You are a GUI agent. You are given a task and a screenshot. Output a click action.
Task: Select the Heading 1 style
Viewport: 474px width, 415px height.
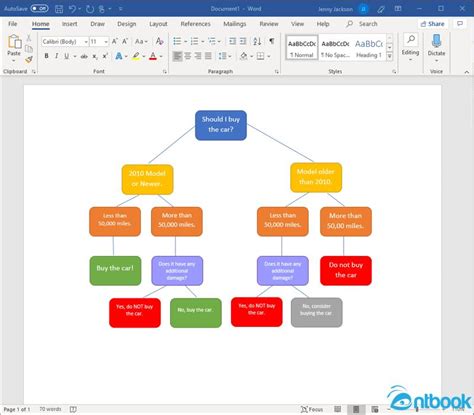click(369, 48)
